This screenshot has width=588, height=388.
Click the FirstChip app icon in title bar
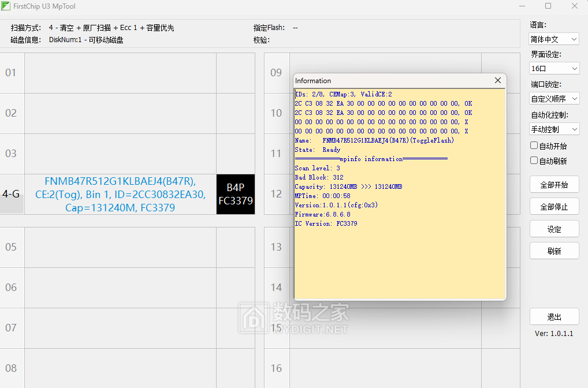click(6, 6)
